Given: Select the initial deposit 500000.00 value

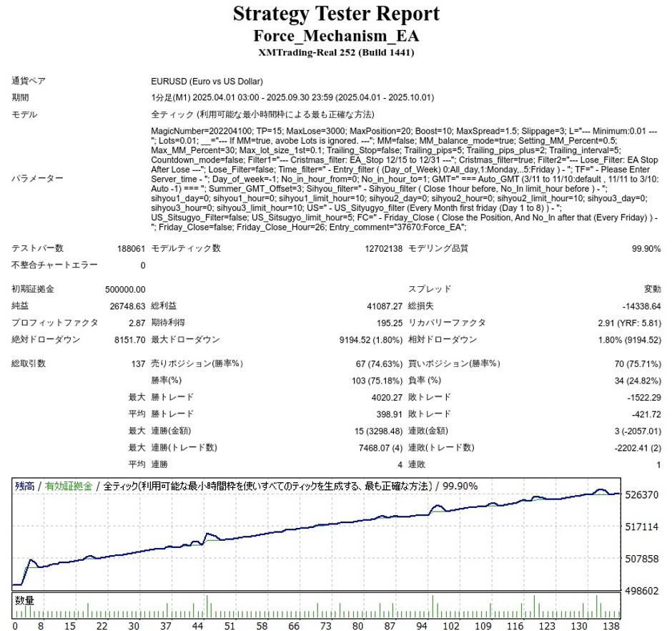Looking at the screenshot, I should [x=124, y=289].
